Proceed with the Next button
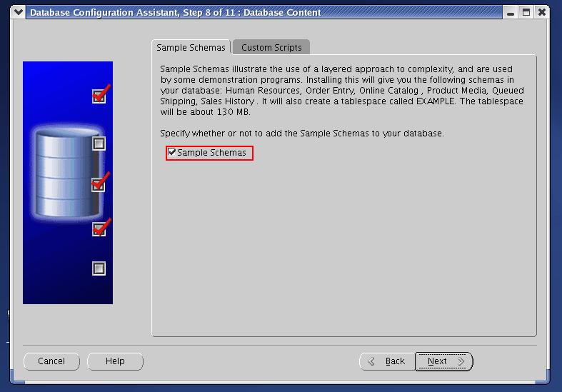562x392 pixels. [x=444, y=361]
